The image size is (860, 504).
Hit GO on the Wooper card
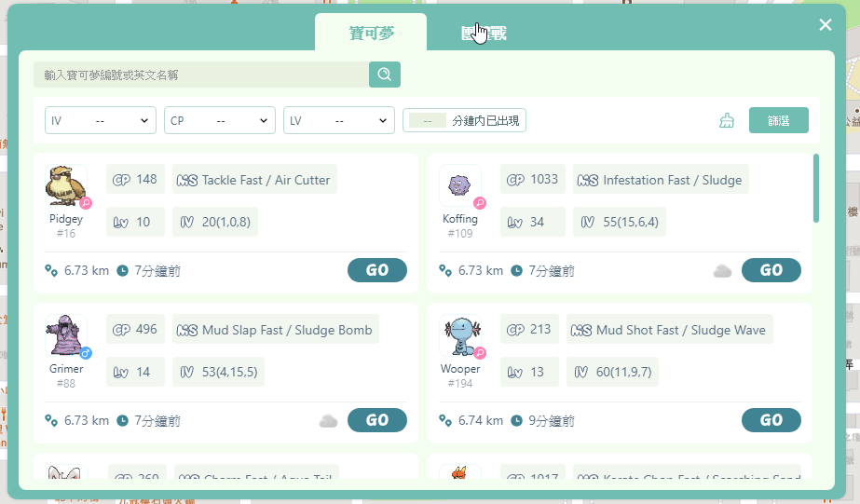[x=771, y=420]
